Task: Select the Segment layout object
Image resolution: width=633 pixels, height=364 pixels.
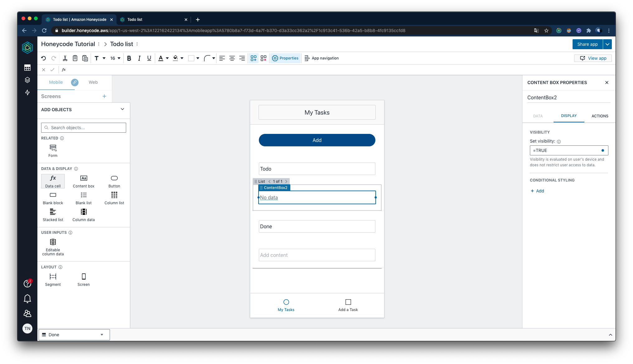Action: click(x=53, y=280)
